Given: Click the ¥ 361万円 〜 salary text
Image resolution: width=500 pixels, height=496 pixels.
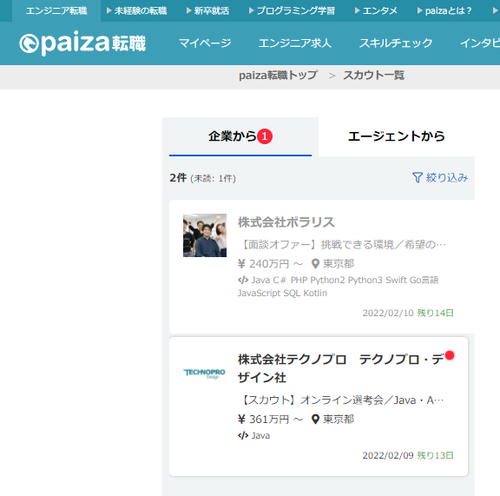Looking at the screenshot, I should point(270,419).
